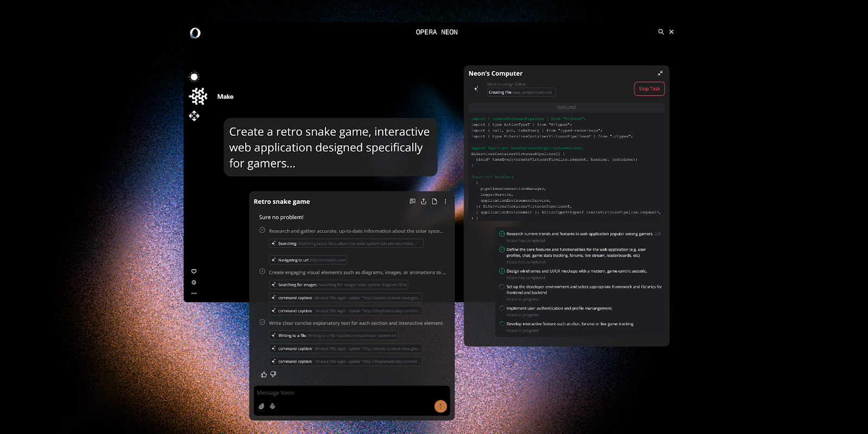Click the orange send message button
Image resolution: width=868 pixels, height=434 pixels.
coord(441,406)
